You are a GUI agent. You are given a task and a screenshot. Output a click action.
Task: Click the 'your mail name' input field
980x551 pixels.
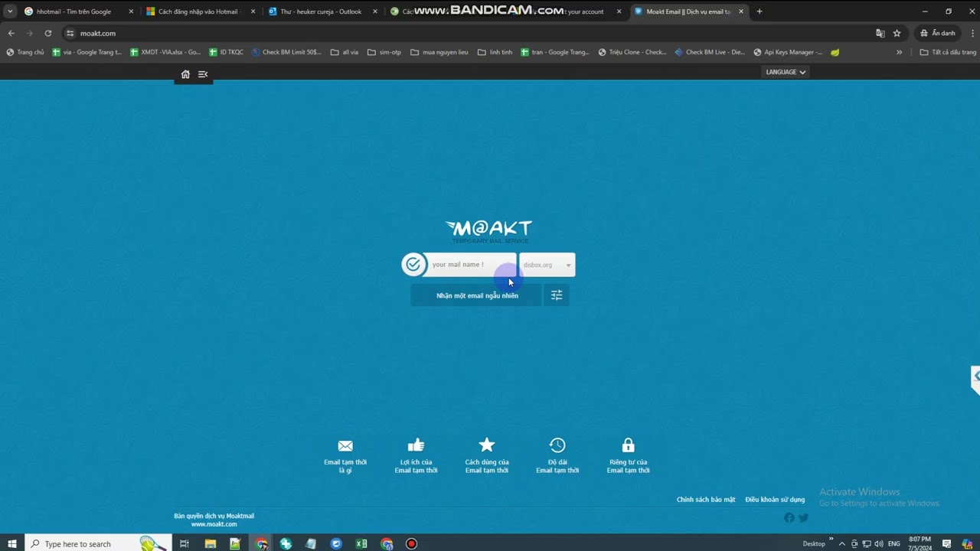point(470,265)
